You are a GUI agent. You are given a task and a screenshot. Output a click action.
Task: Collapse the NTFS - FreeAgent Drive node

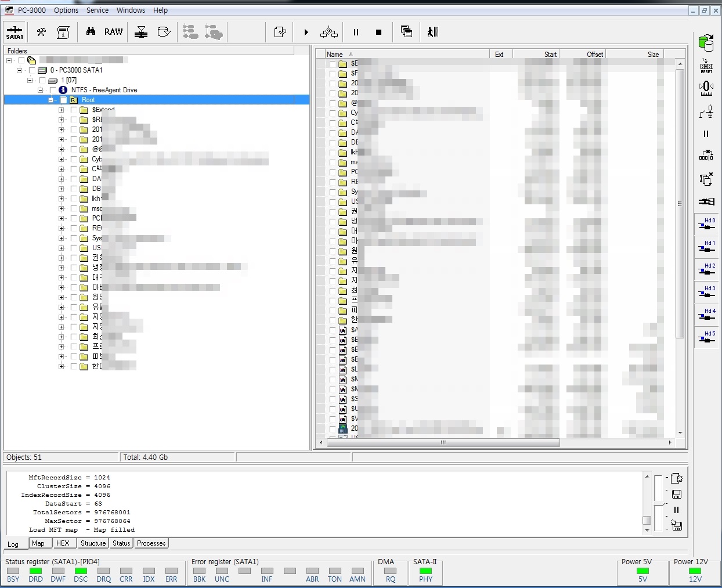click(x=41, y=90)
